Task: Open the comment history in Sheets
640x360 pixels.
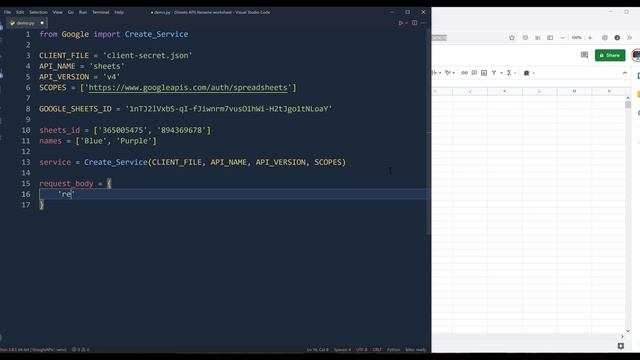Action: pyautogui.click(x=584, y=55)
